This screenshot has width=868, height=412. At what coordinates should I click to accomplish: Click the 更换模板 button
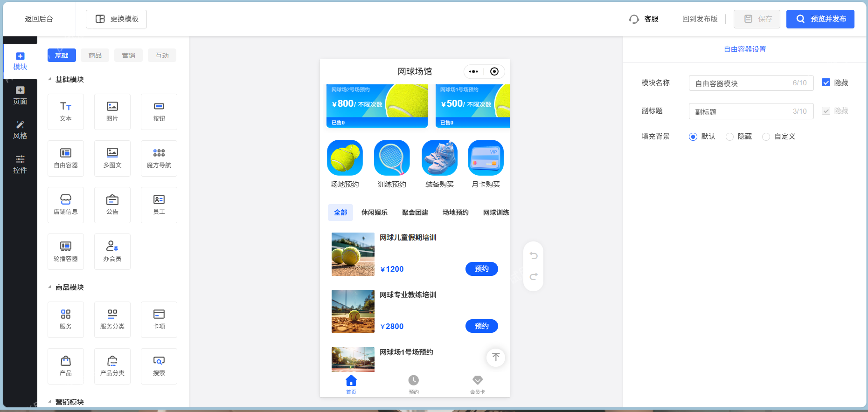click(x=116, y=19)
